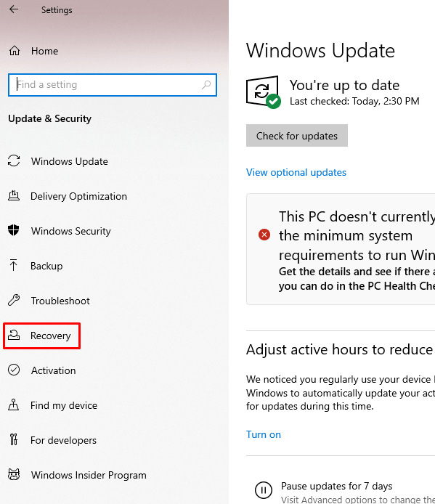Click the red error icon in the requirements notice
This screenshot has height=504, width=435.
click(x=264, y=235)
